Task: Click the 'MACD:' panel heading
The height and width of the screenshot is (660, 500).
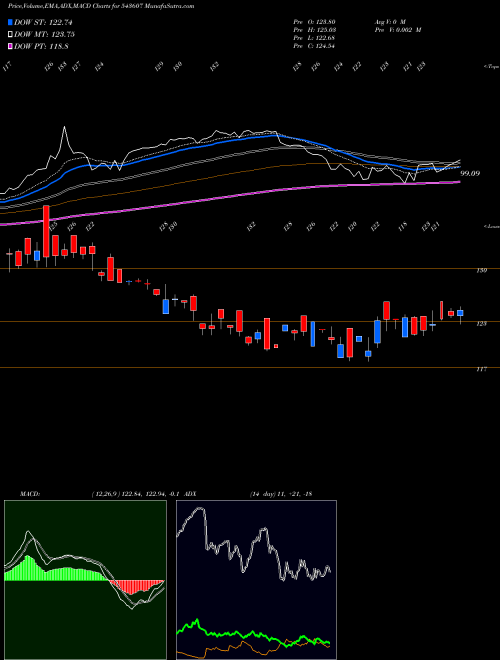Action: click(x=29, y=494)
